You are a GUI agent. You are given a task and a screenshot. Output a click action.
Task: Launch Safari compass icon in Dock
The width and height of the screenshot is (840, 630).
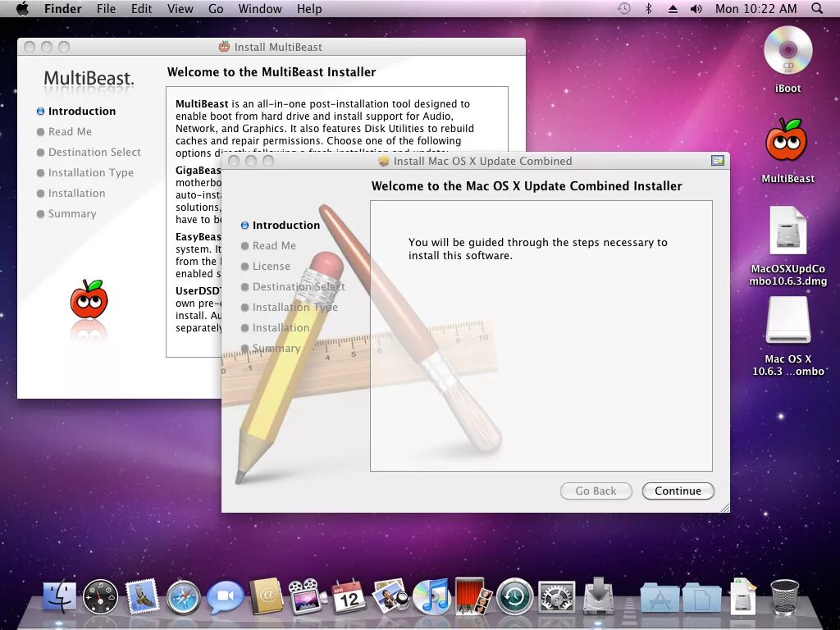[x=183, y=596]
